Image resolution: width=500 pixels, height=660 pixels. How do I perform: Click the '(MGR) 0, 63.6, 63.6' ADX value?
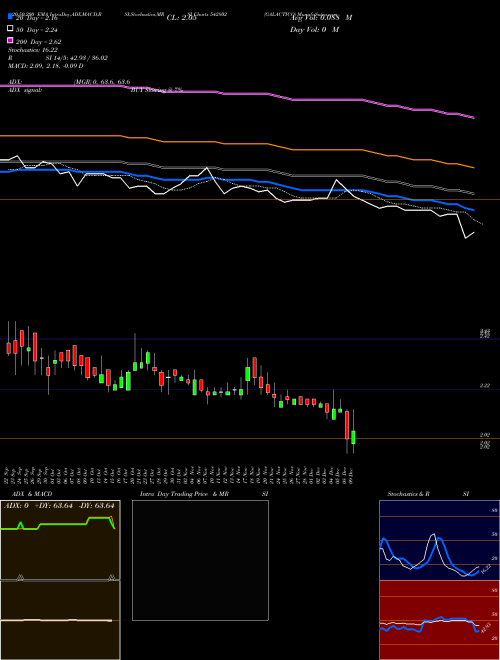pos(102,82)
